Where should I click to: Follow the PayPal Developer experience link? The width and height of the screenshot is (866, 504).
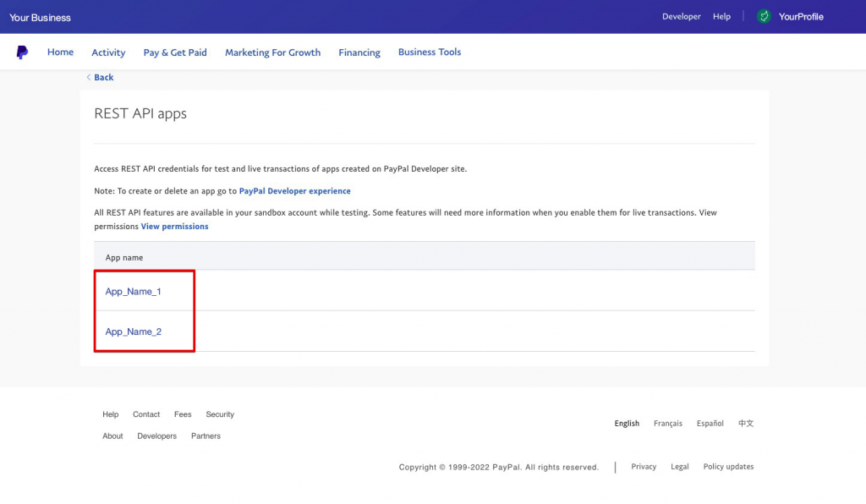294,191
